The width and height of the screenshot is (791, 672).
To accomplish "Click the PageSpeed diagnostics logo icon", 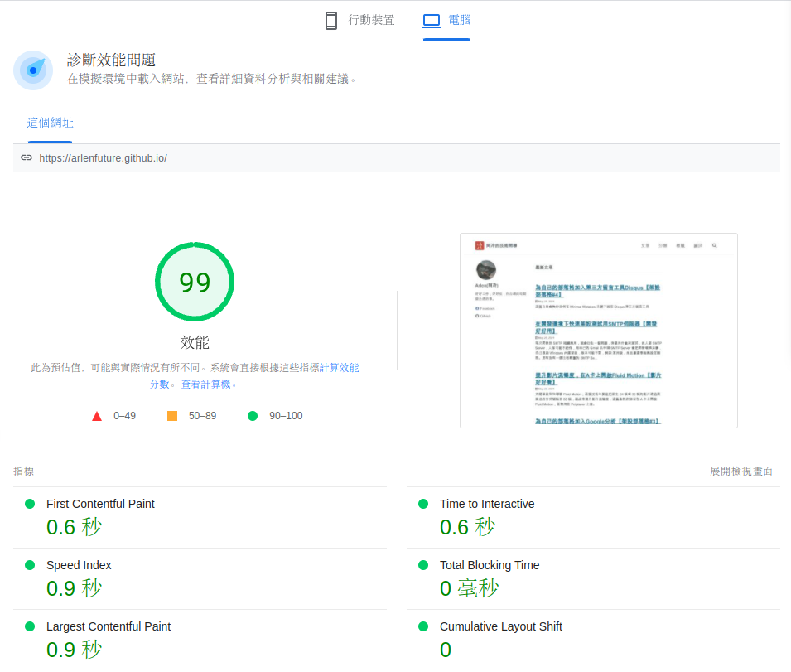I will [32, 70].
